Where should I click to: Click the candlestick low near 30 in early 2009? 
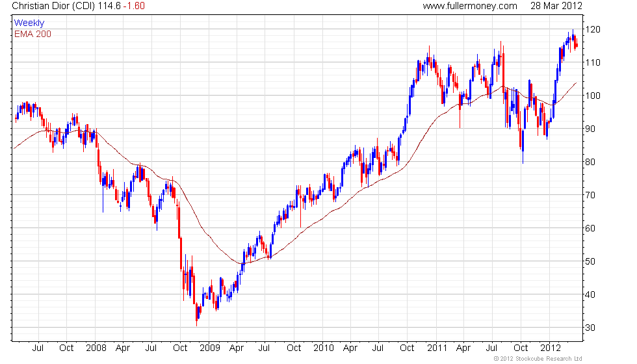pyautogui.click(x=196, y=315)
